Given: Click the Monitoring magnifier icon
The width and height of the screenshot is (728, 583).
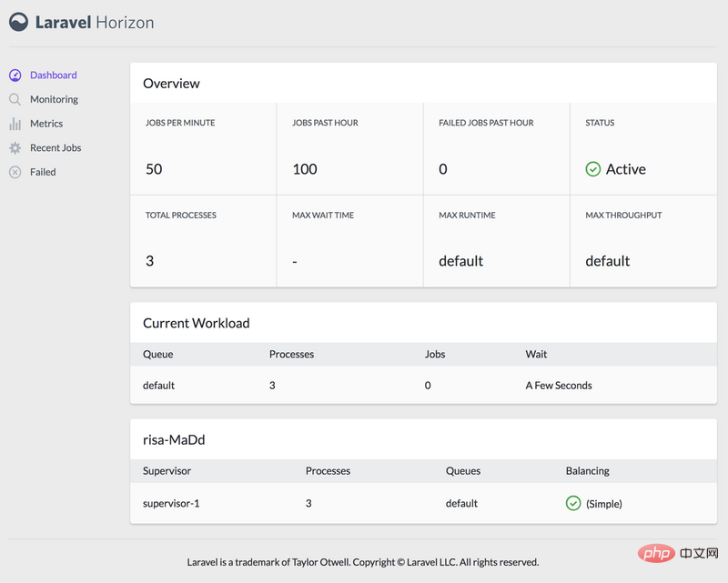Looking at the screenshot, I should (x=15, y=99).
